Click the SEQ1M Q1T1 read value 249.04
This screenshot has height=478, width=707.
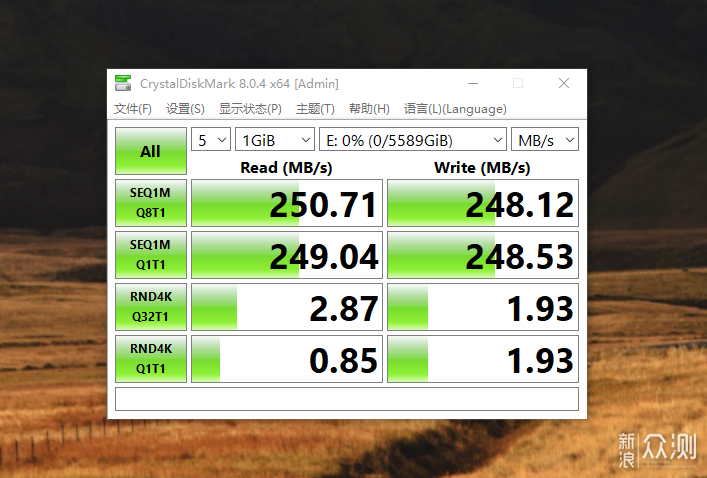[287, 255]
